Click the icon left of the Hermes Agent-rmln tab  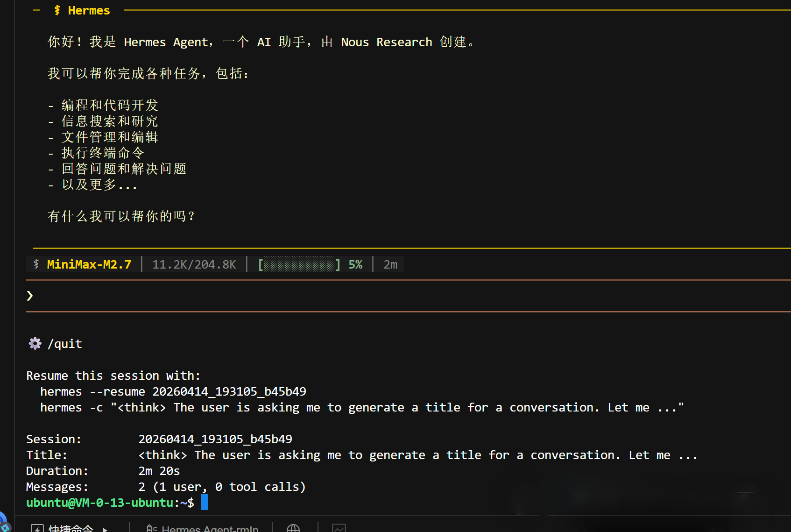coord(151,529)
